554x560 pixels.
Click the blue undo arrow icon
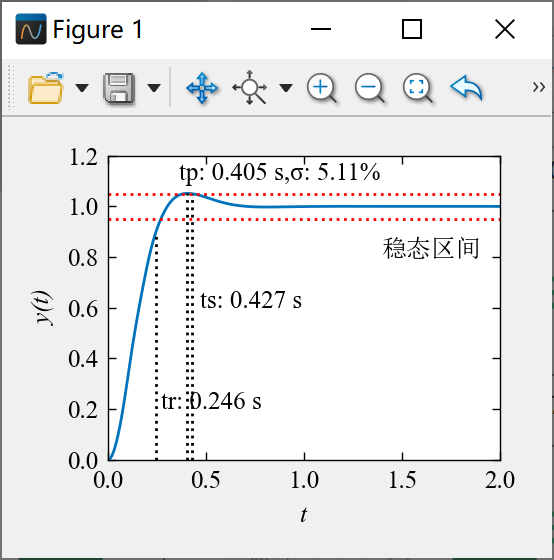pyautogui.click(x=466, y=88)
